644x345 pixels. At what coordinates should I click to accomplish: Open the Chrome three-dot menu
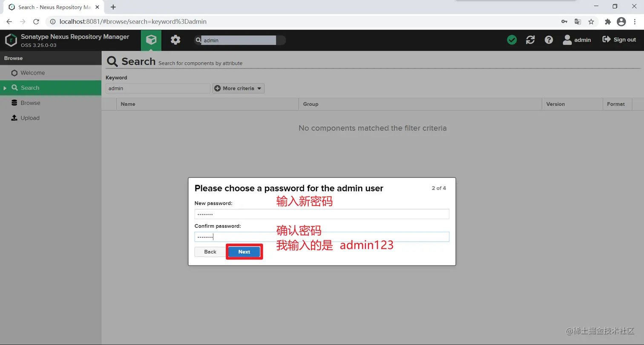pos(635,22)
